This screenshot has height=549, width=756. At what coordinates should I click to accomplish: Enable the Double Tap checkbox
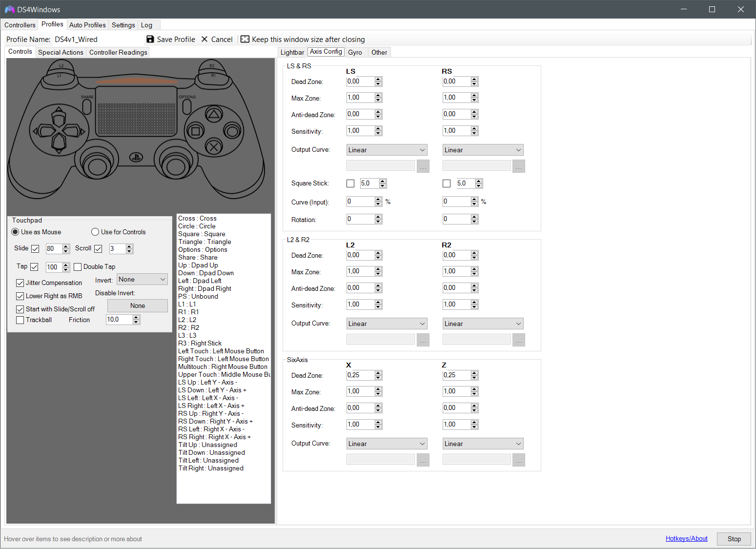click(78, 267)
